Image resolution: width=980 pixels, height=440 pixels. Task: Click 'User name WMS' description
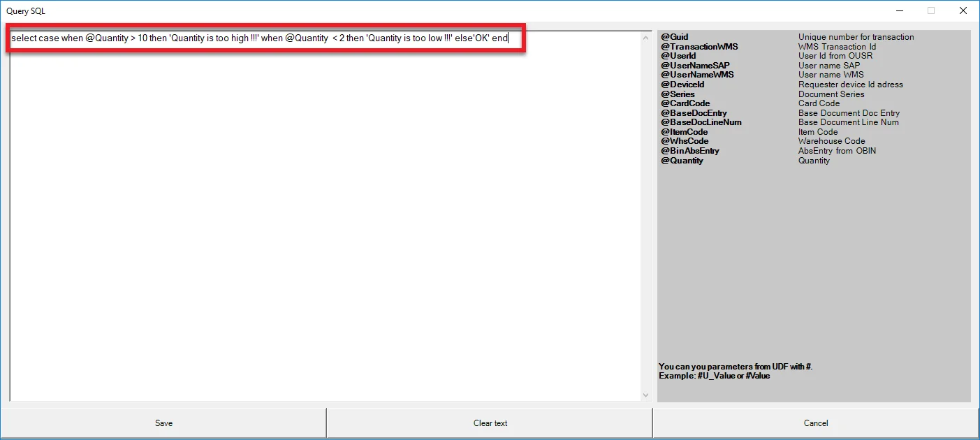click(831, 75)
